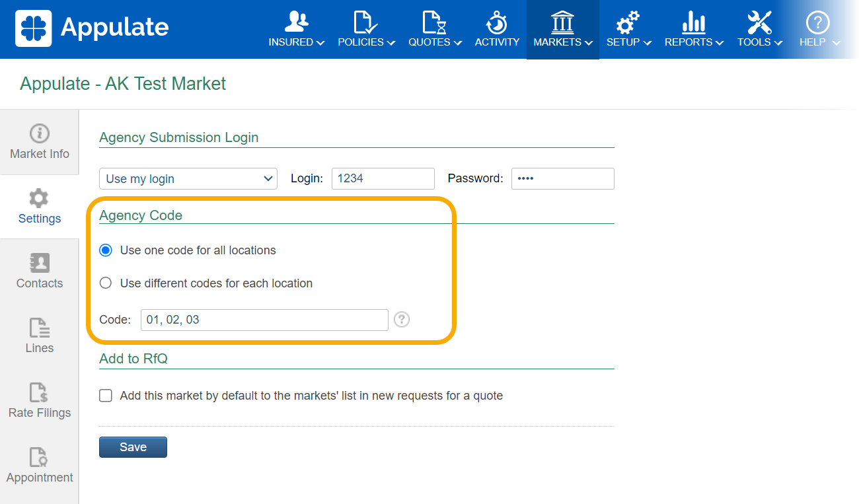Click the Appulate clover logo icon
Viewport: 859px width, 504px height.
33,28
